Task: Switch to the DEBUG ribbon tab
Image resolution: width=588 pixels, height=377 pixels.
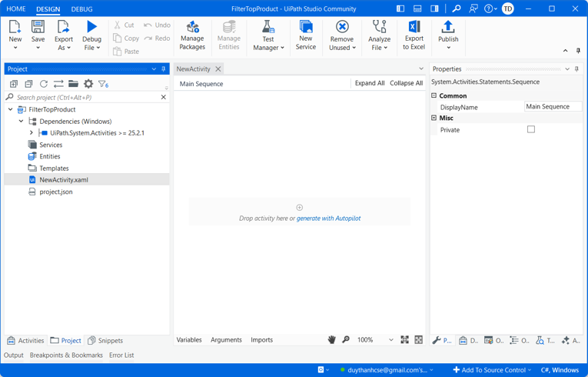Action: pyautogui.click(x=81, y=9)
